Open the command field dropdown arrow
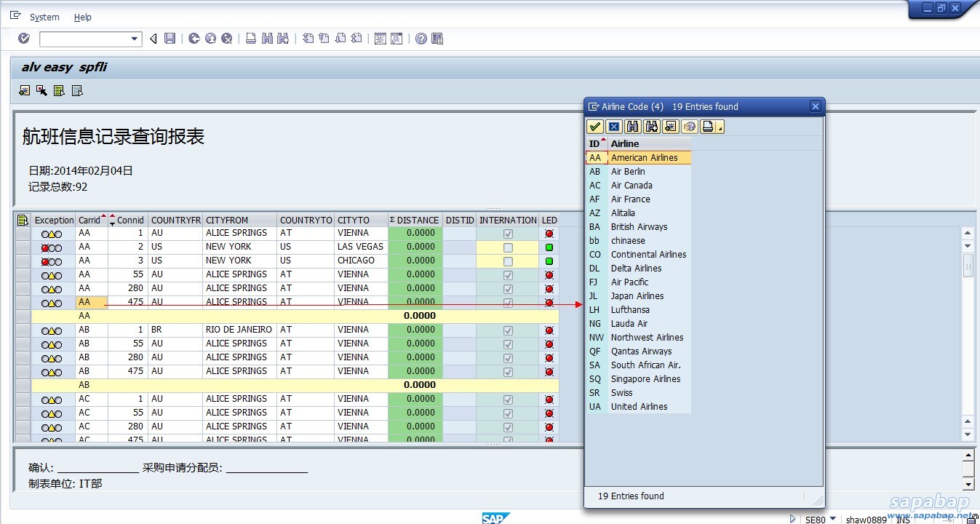 tap(134, 39)
